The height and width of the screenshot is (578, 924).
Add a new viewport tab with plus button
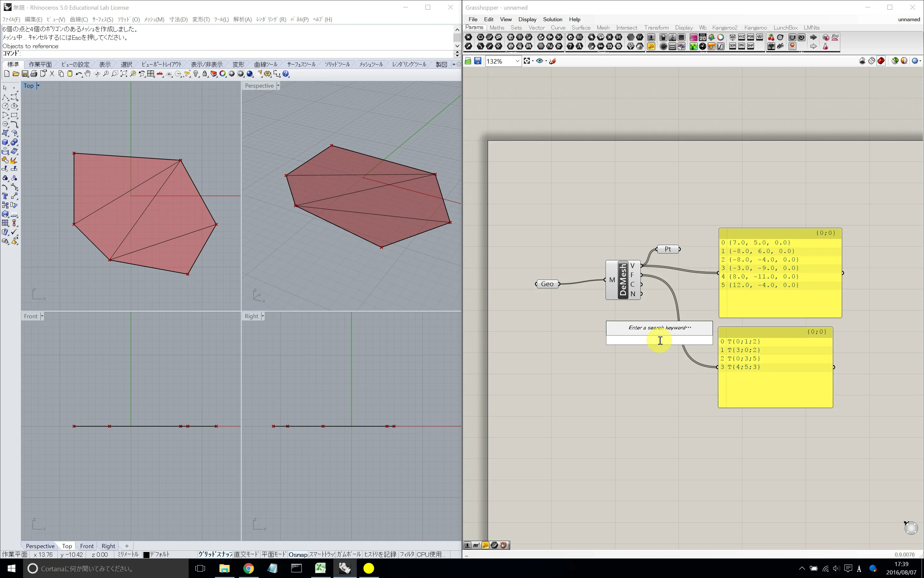coord(127,546)
